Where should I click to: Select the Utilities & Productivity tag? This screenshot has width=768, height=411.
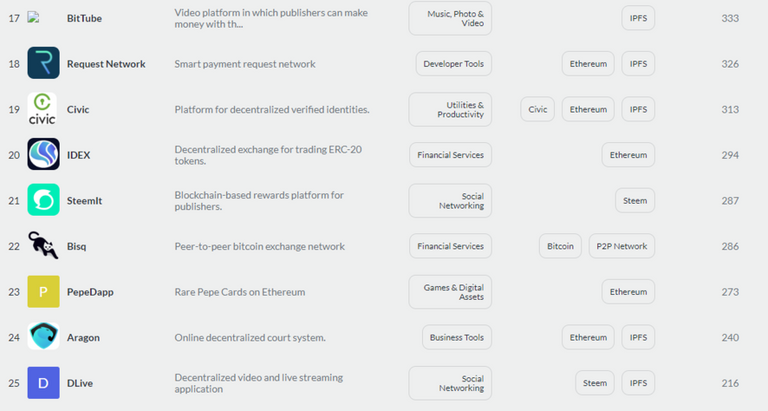tap(450, 109)
